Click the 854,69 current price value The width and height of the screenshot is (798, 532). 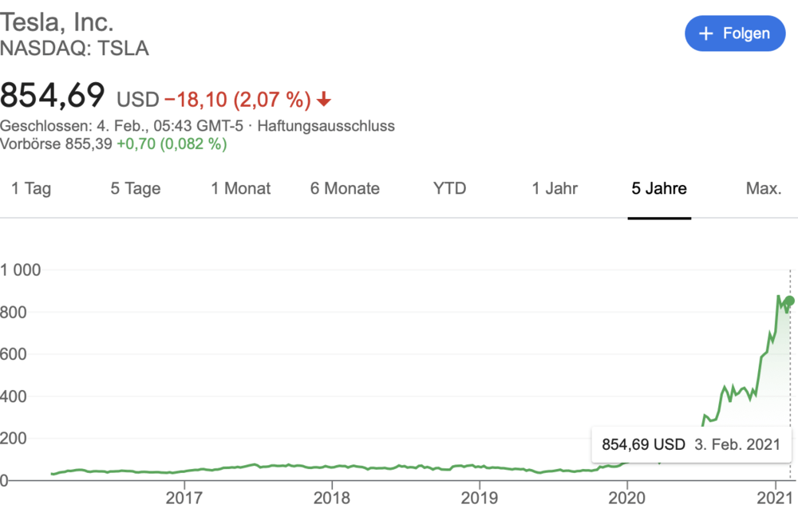tap(53, 95)
